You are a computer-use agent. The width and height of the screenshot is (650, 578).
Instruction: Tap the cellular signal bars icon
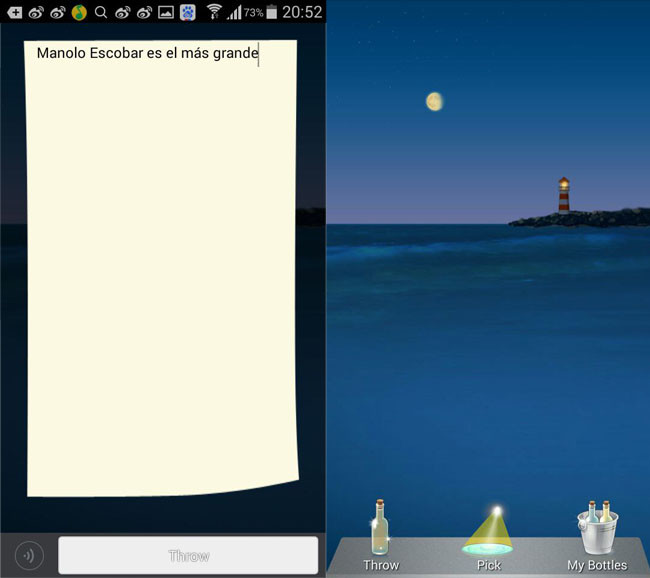click(234, 12)
